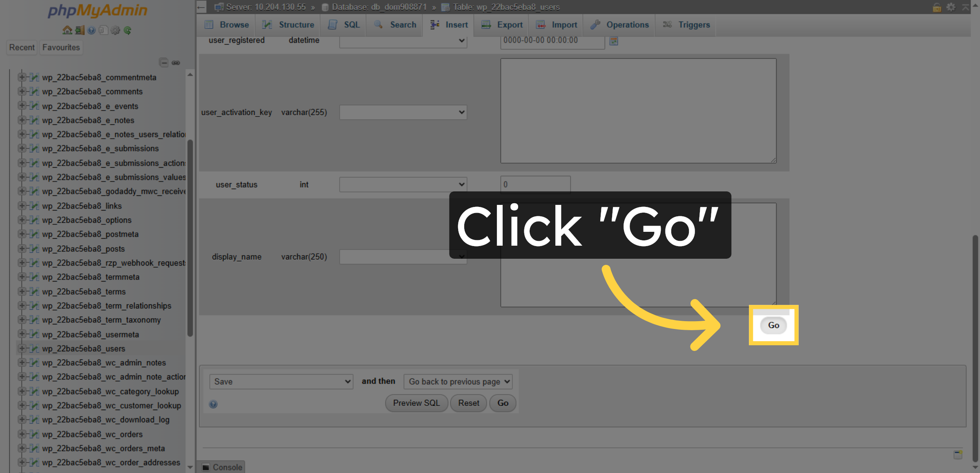
Task: Open calendar picker beside user_registered field
Action: point(613,41)
